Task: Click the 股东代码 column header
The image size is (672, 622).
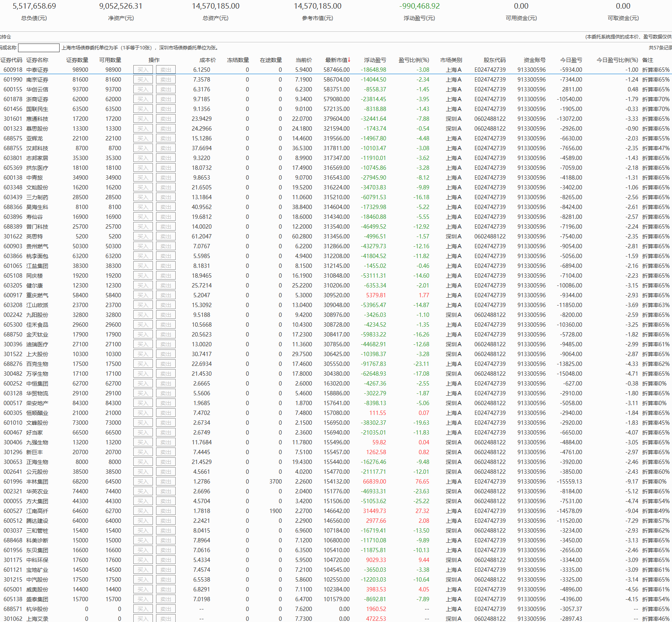Action: (x=495, y=60)
